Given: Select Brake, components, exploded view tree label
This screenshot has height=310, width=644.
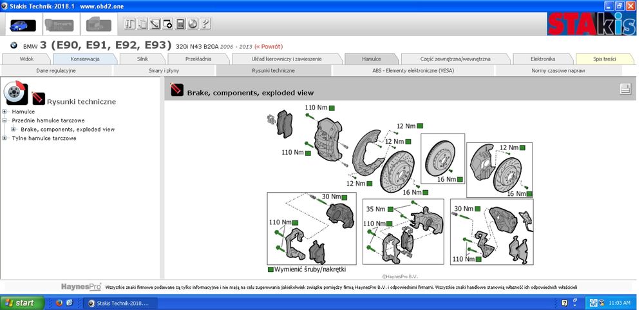Looking at the screenshot, I should 68,129.
